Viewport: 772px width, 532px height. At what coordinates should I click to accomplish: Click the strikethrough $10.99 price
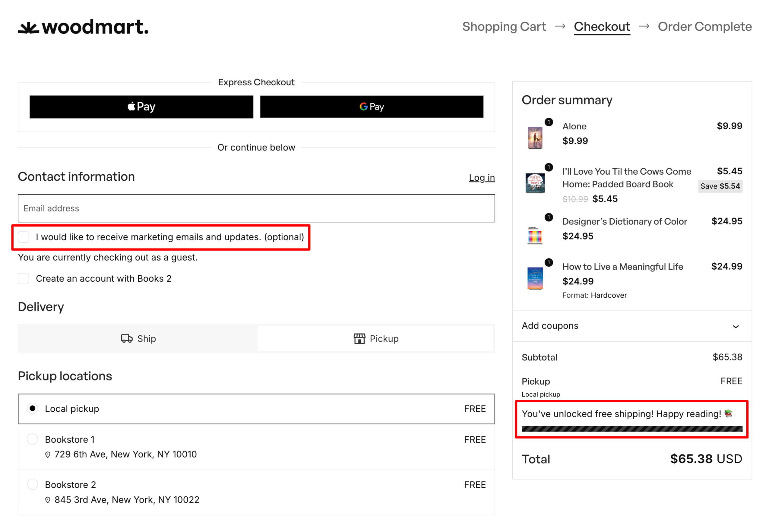[575, 199]
